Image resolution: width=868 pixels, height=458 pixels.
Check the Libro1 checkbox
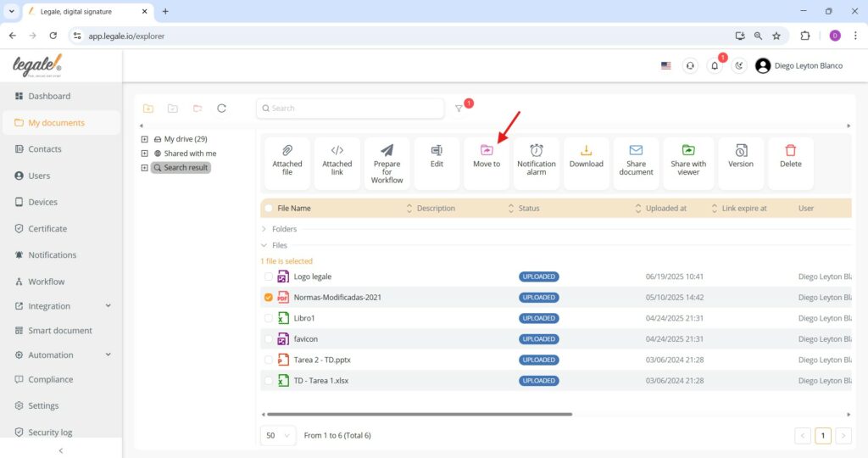(x=269, y=318)
